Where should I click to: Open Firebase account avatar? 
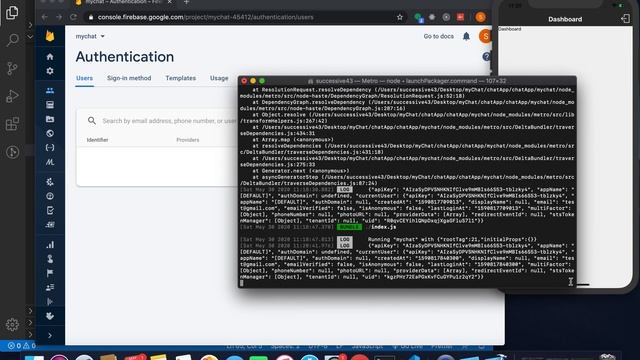pos(485,36)
